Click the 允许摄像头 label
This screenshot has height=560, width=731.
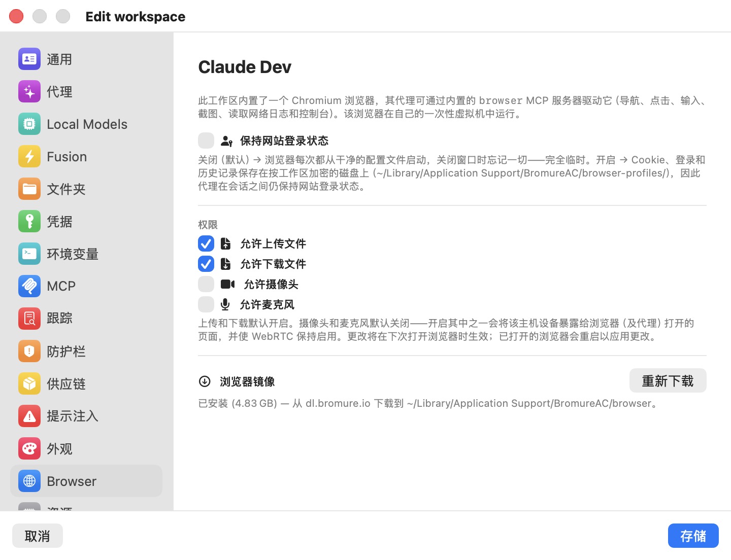click(271, 285)
